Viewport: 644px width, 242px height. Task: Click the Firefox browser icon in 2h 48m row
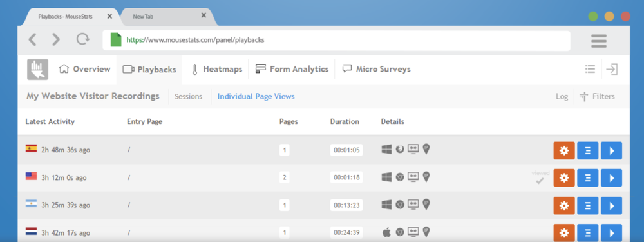tap(400, 150)
